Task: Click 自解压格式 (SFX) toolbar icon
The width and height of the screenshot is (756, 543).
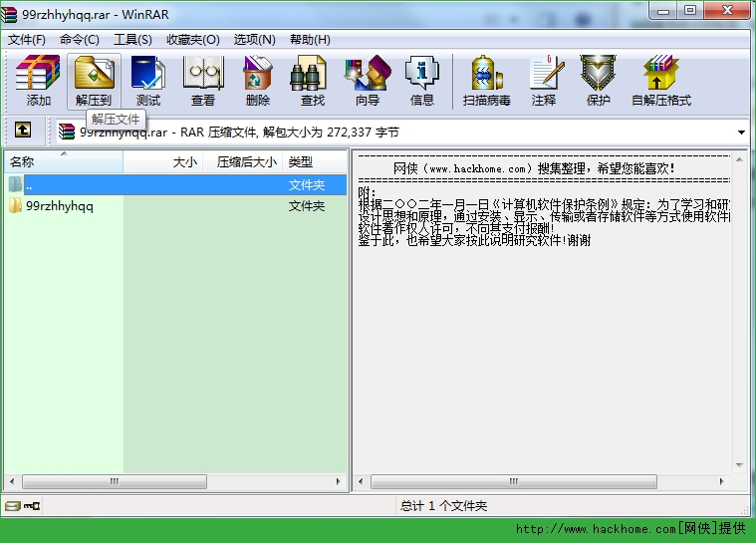Action: click(x=660, y=81)
